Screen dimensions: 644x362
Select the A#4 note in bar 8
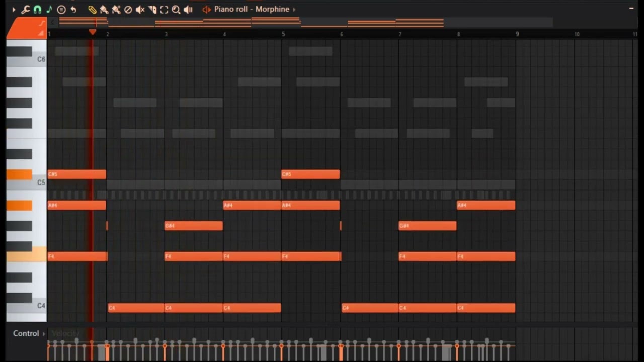pos(486,205)
